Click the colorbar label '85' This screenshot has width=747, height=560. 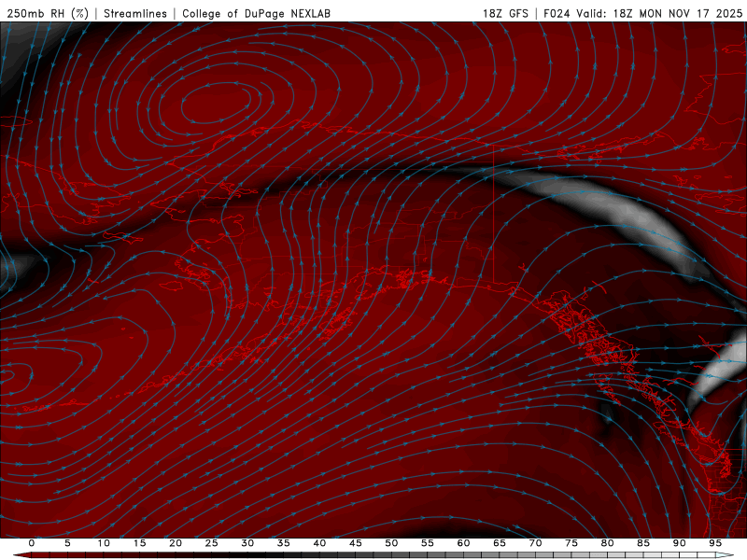point(643,543)
